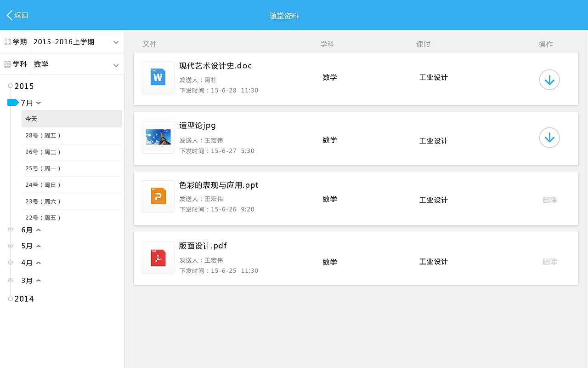Click the blue tag marker beside 7月
The image size is (588, 368).
[x=13, y=103]
